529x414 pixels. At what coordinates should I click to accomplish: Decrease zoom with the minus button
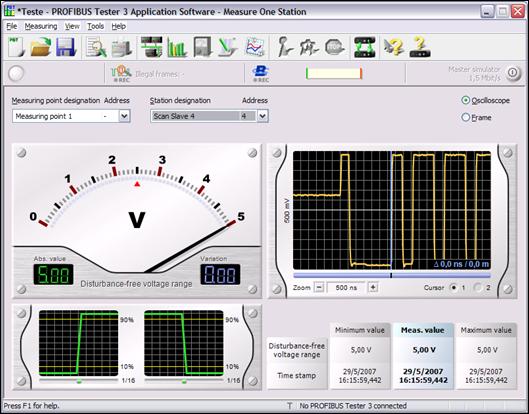tap(319, 288)
